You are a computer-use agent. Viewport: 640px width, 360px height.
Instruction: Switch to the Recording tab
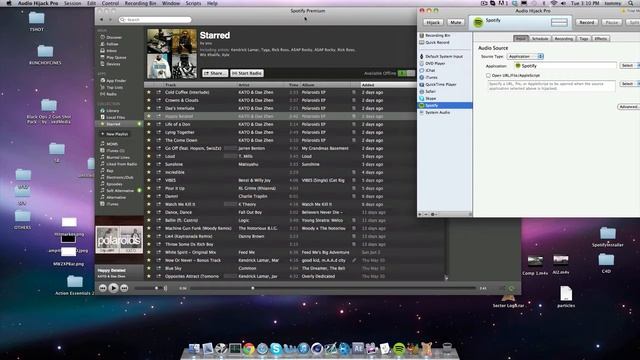[563, 38]
